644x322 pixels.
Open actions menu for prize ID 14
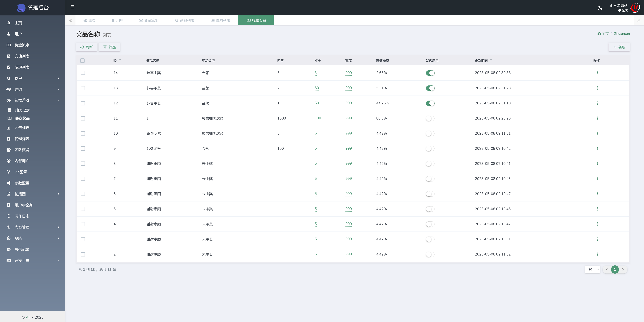tap(598, 73)
